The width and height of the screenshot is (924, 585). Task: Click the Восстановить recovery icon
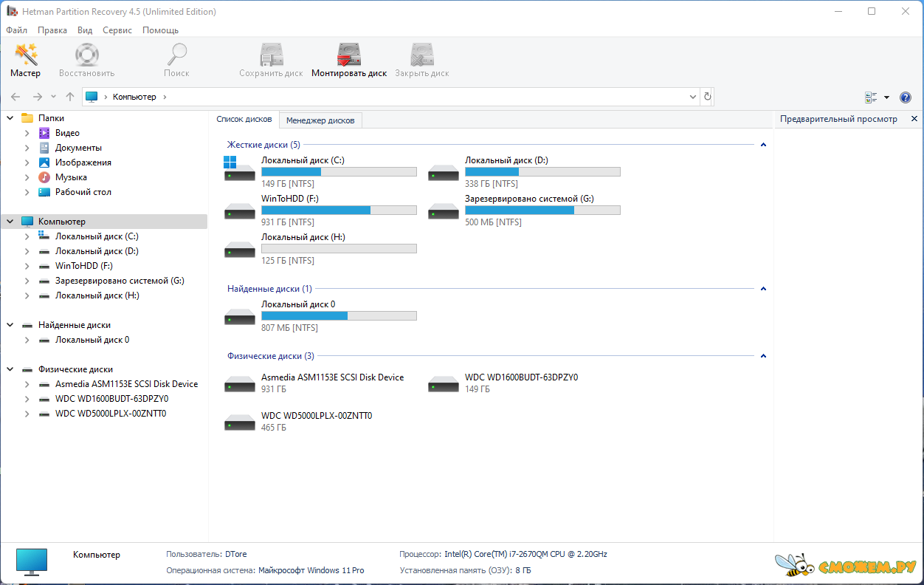pos(87,55)
